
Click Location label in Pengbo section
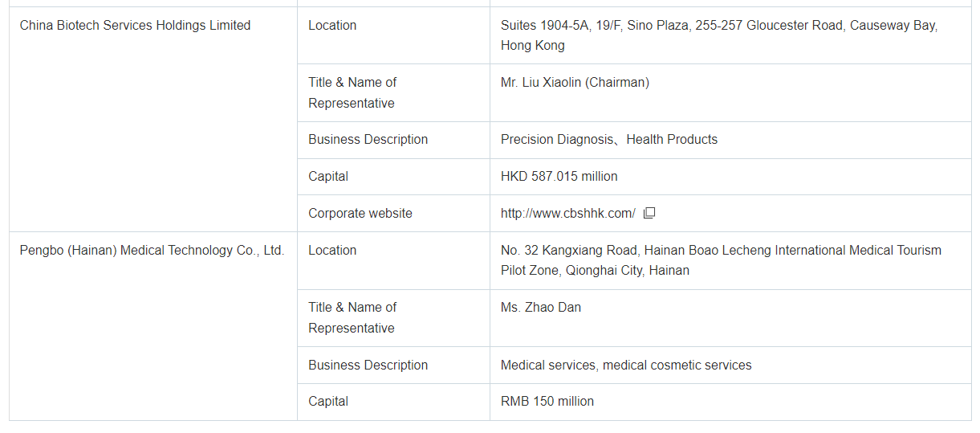point(331,251)
